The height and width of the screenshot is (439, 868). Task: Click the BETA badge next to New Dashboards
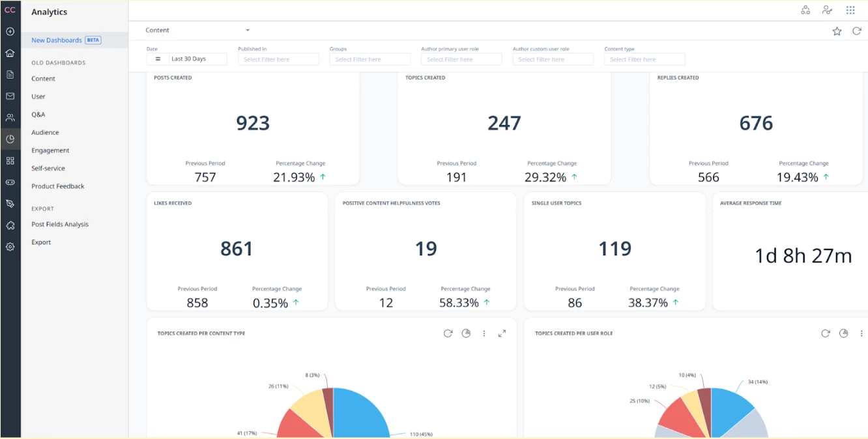point(93,40)
